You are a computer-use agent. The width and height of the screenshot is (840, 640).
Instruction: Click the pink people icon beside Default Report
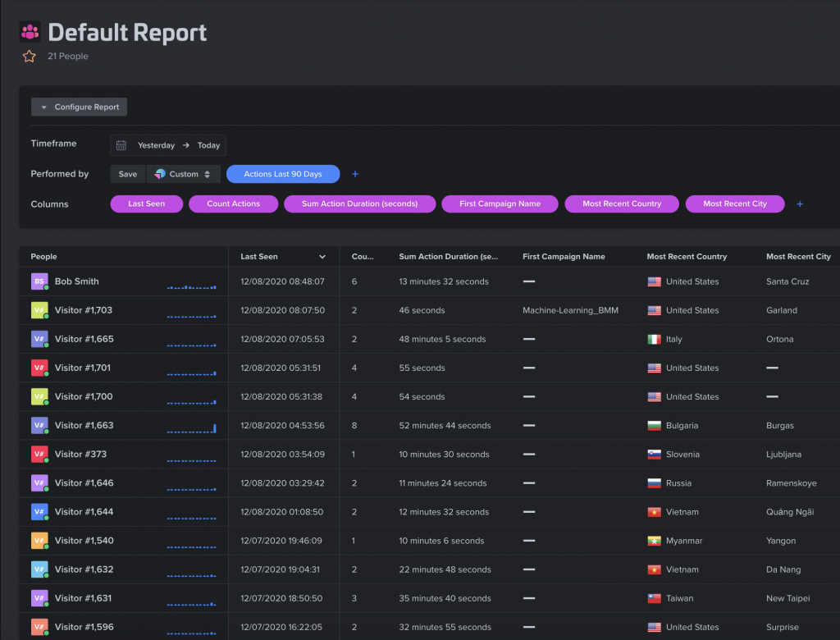point(30,32)
